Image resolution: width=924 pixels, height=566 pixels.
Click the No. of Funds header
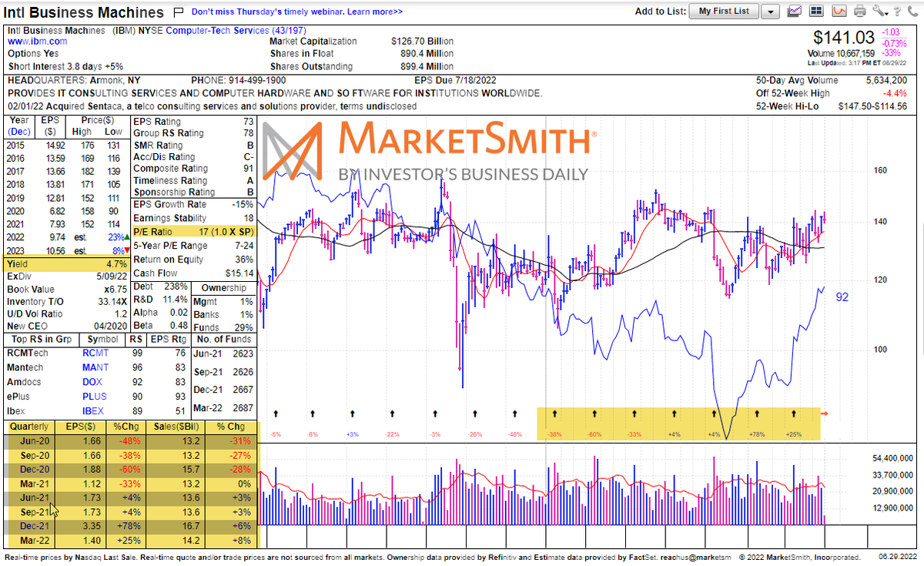point(223,339)
